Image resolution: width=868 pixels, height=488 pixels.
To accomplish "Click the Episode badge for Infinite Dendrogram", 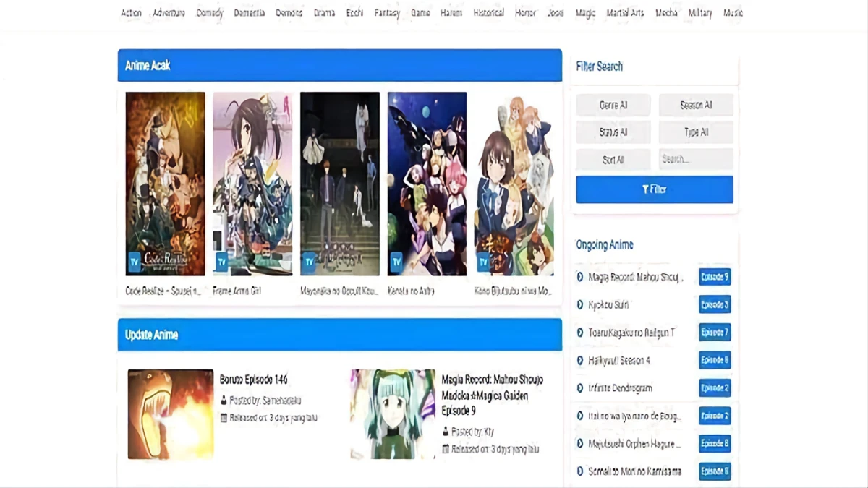I will 715,388.
